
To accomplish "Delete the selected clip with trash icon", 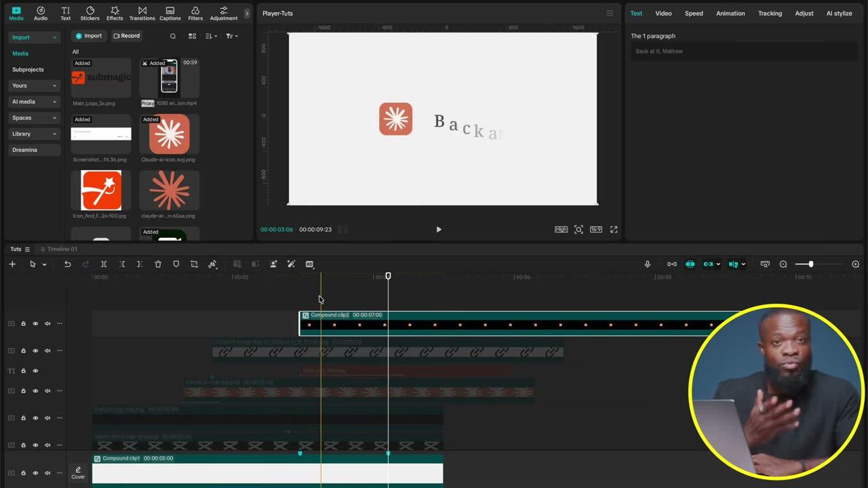I will pyautogui.click(x=158, y=264).
